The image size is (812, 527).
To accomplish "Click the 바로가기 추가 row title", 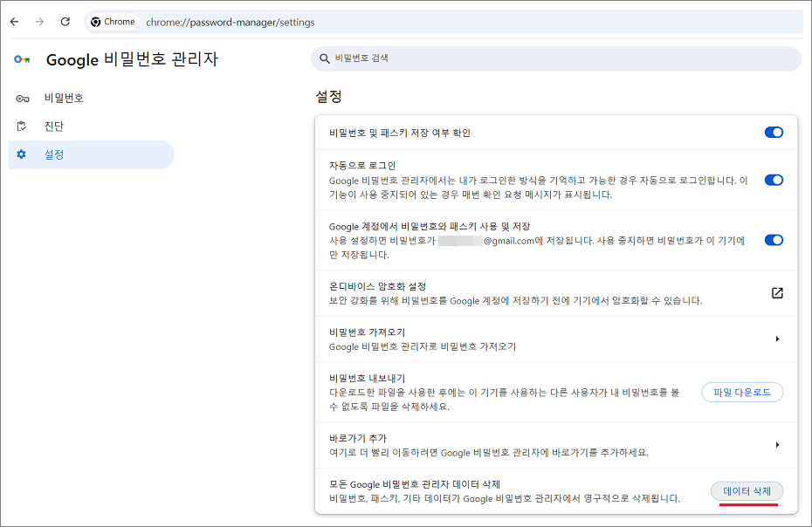I will (358, 438).
